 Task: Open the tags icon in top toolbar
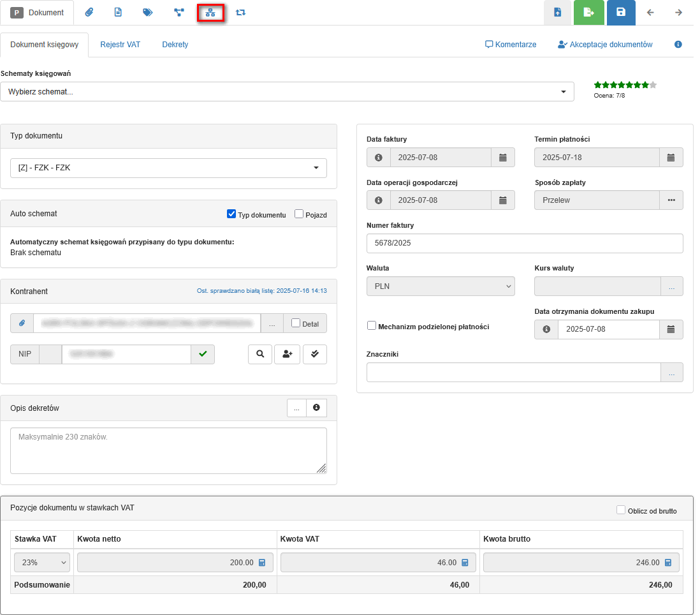coord(148,13)
